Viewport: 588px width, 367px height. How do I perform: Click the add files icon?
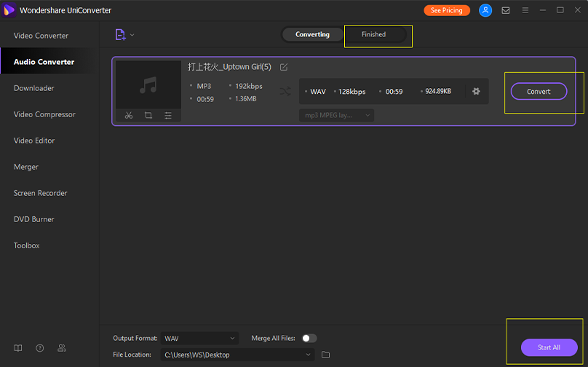(121, 34)
